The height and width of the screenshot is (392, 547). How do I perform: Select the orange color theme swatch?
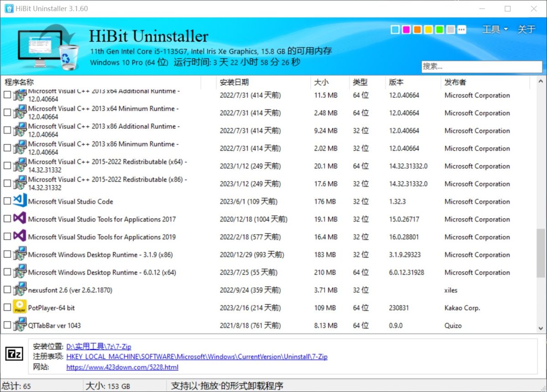[418, 30]
